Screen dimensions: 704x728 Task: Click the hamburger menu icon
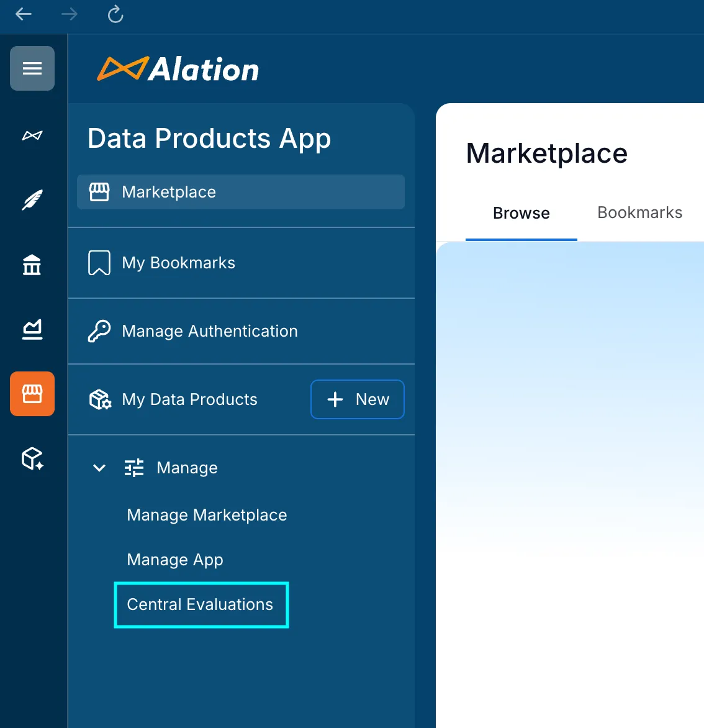click(x=32, y=68)
